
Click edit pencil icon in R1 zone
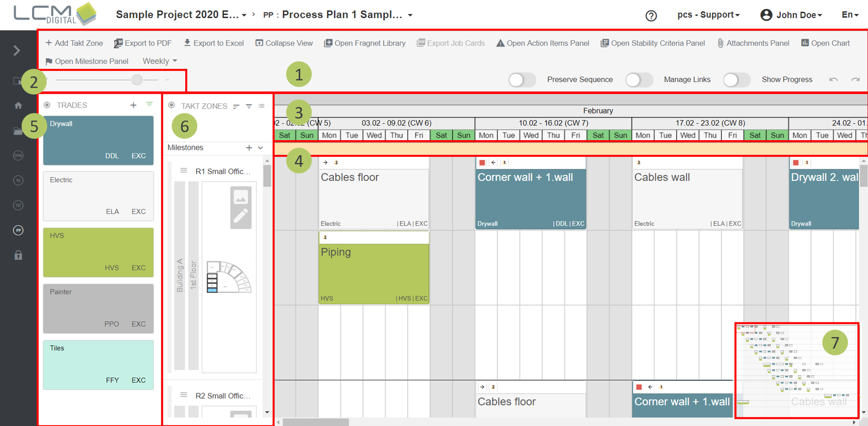pyautogui.click(x=241, y=217)
